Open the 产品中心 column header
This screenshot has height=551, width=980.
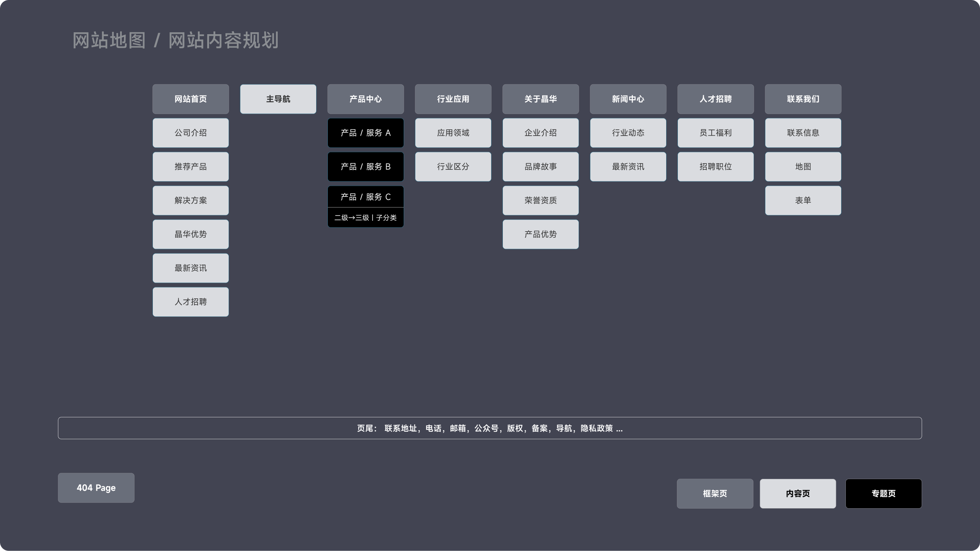pyautogui.click(x=366, y=99)
